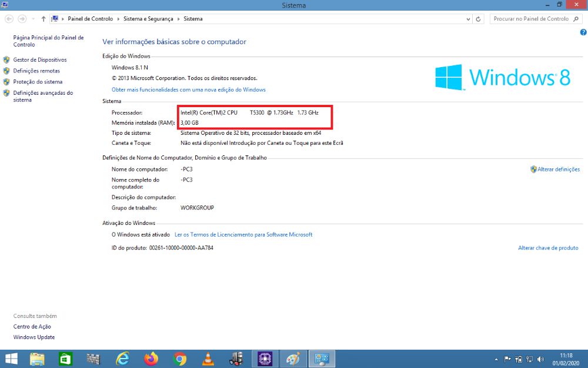Launch Firefox from the taskbar
Viewport: 588px width, 368px height.
[151, 359]
